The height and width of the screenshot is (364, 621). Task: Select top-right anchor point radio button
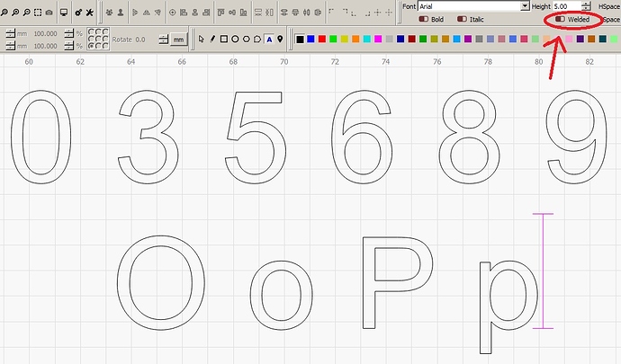(105, 32)
